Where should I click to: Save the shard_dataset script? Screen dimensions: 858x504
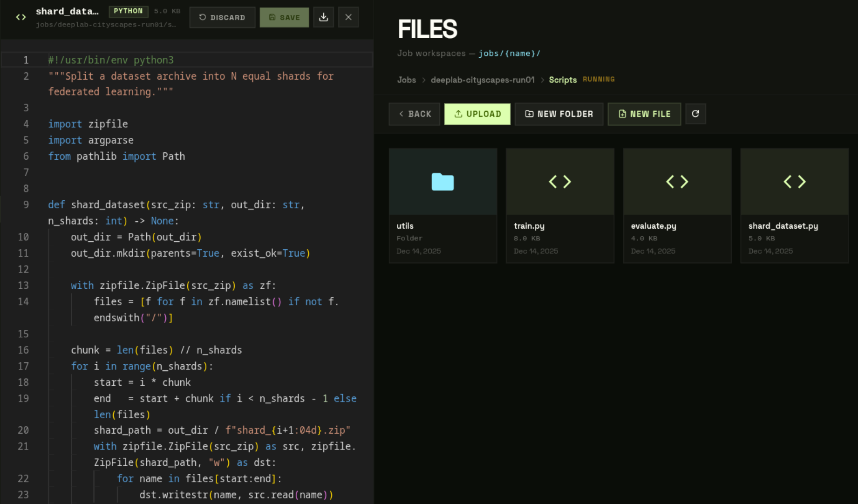tap(284, 18)
